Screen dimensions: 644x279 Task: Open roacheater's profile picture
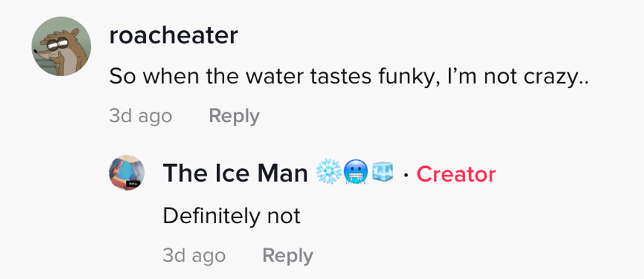pyautogui.click(x=60, y=46)
